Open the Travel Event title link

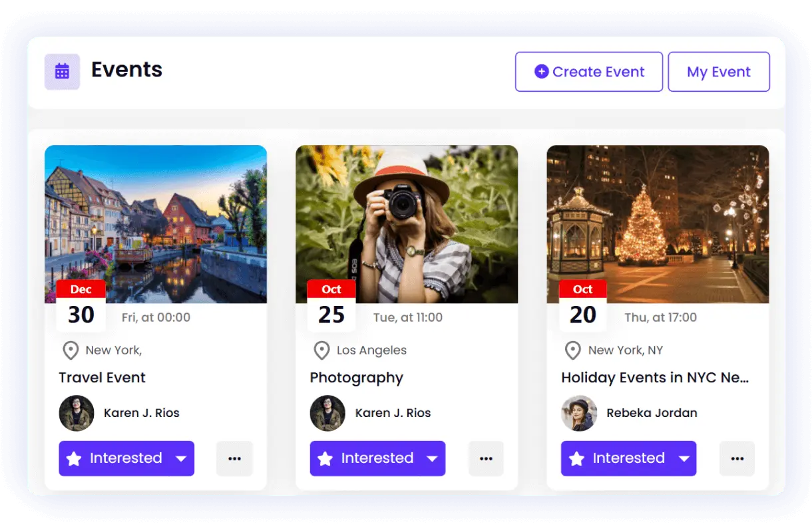tap(102, 378)
